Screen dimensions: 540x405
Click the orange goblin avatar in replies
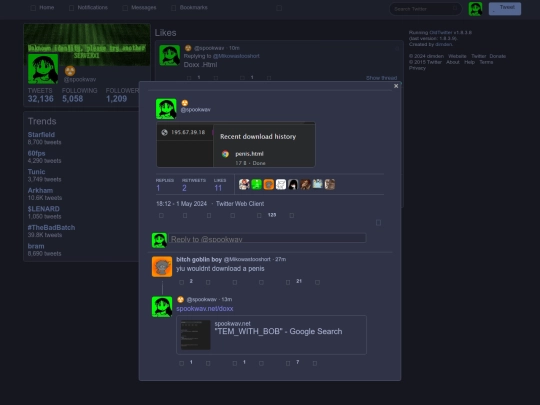click(162, 266)
